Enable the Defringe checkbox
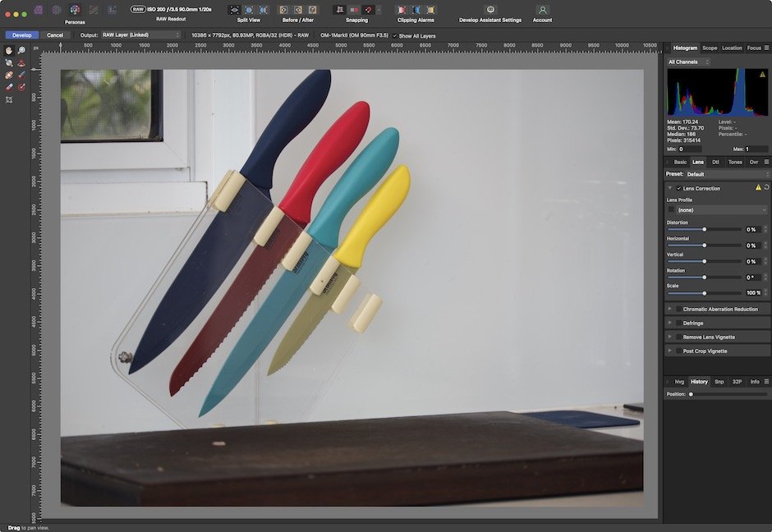The image size is (772, 532). 678,323
